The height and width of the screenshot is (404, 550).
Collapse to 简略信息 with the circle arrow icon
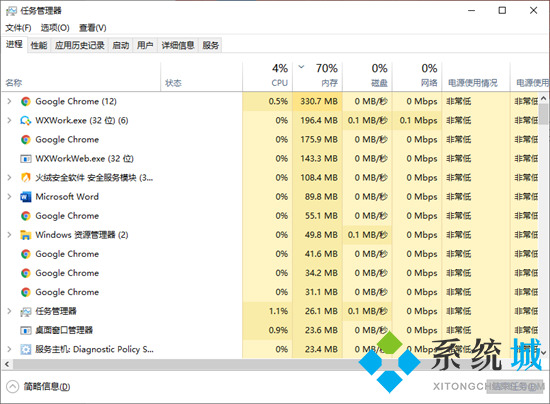[12, 387]
